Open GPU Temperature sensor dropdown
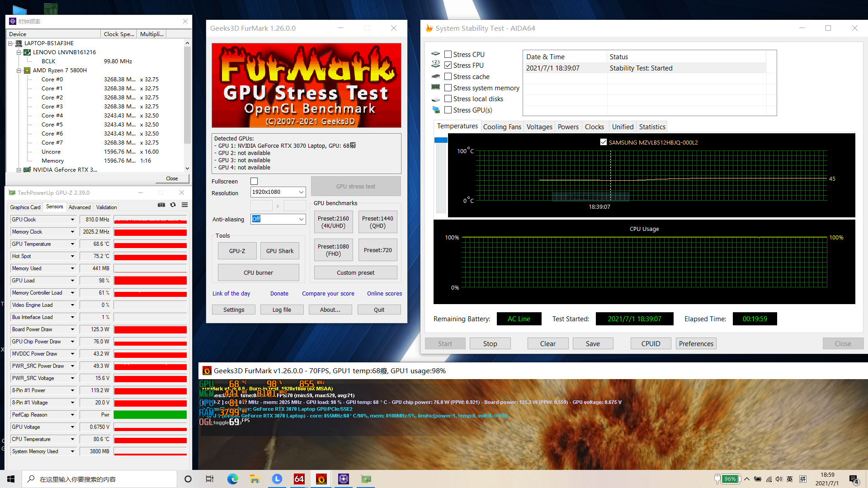This screenshot has height=488, width=868. click(x=72, y=244)
